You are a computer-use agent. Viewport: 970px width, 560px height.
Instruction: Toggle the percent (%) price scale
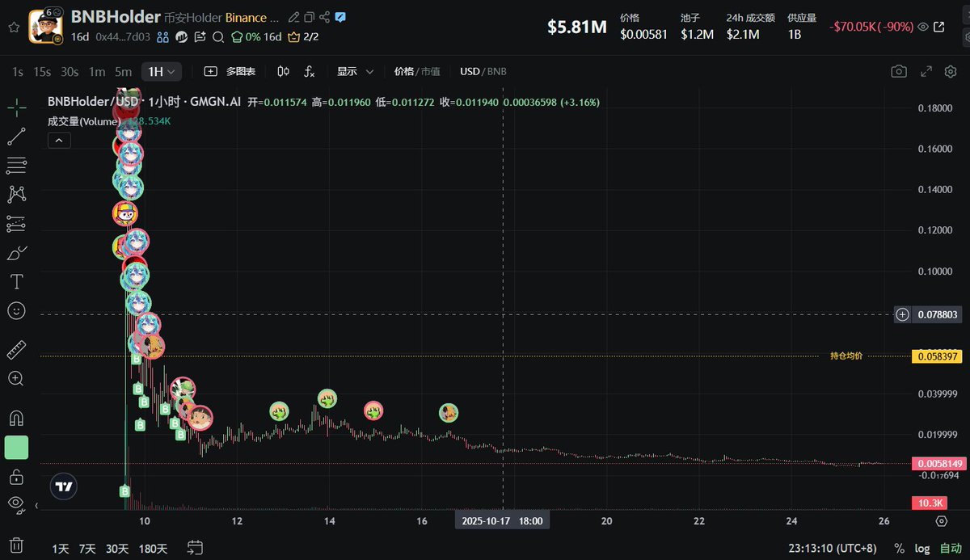(x=899, y=549)
